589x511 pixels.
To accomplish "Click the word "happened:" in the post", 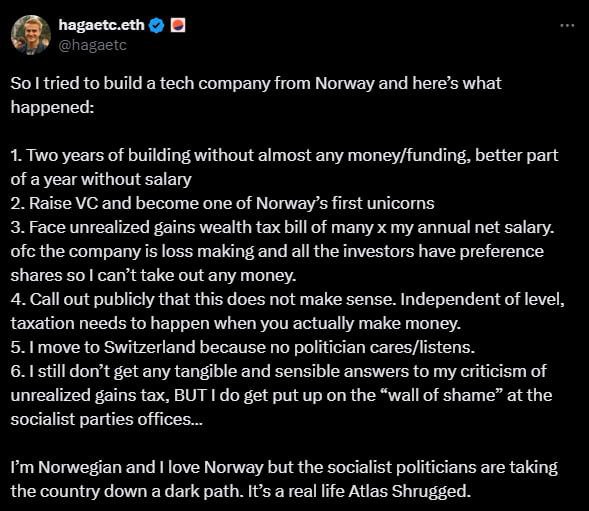I will pyautogui.click(x=52, y=107).
